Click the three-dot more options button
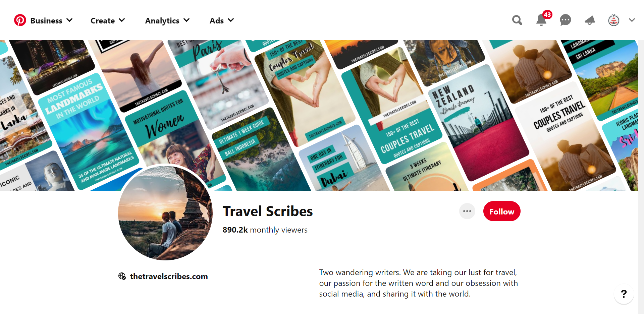This screenshot has width=644, height=314. [x=467, y=211]
